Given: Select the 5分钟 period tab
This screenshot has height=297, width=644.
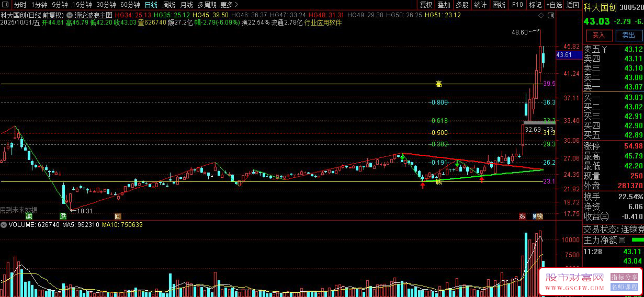Looking at the screenshot, I should coord(60,5).
